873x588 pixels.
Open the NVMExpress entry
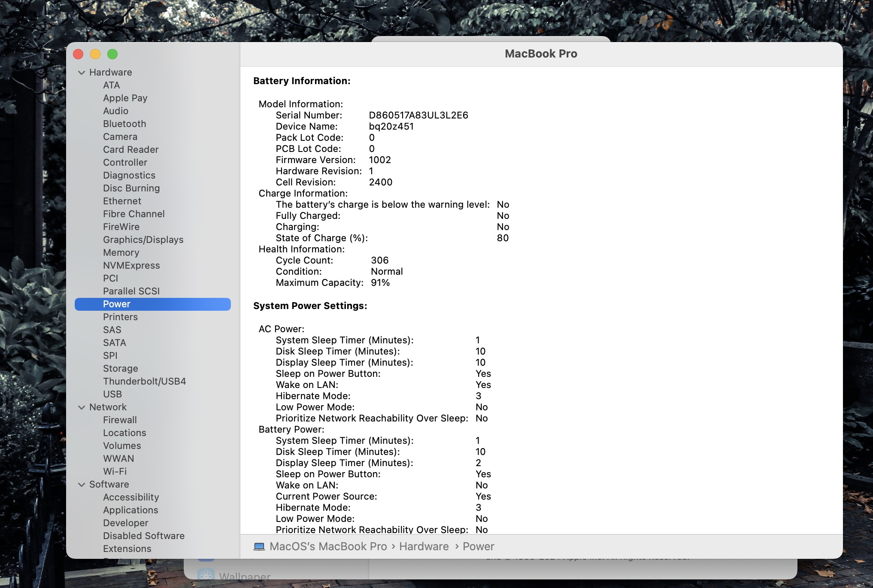click(x=131, y=265)
